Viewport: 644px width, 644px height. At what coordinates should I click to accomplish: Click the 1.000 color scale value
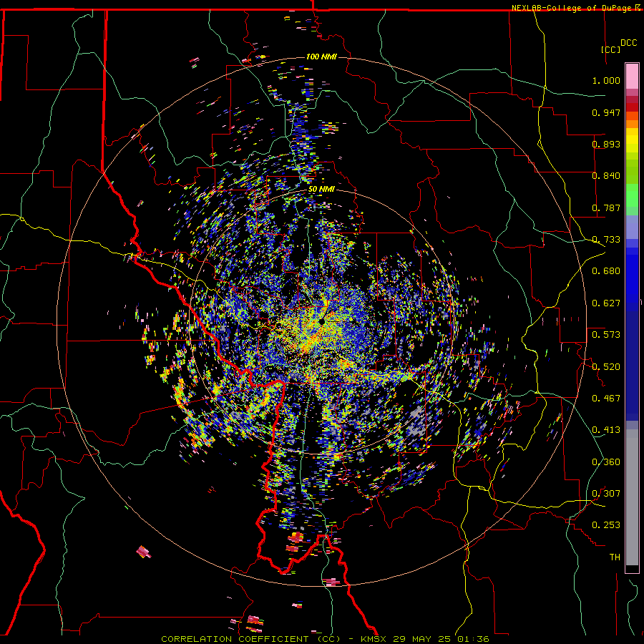point(606,80)
